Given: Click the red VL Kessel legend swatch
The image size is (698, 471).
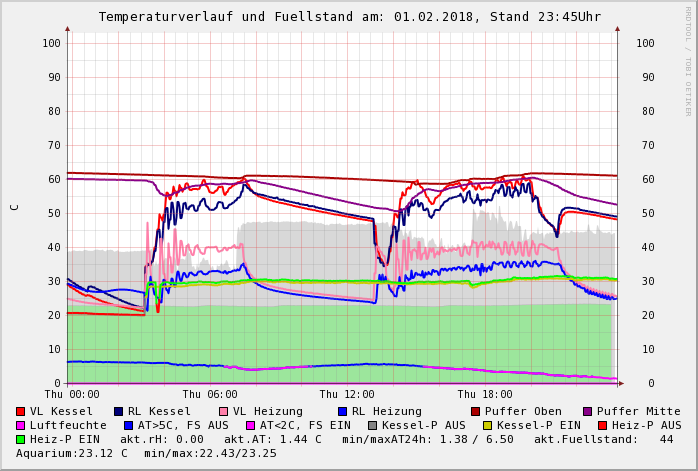Looking at the screenshot, I should [x=21, y=411].
